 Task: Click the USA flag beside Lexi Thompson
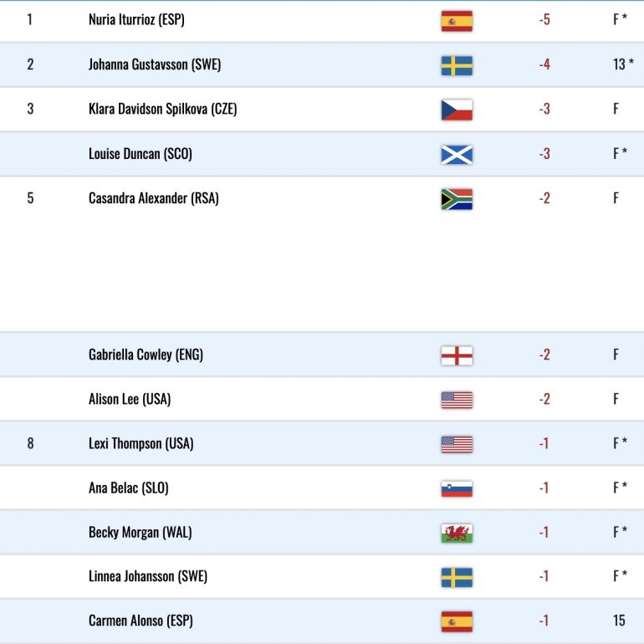pyautogui.click(x=457, y=444)
